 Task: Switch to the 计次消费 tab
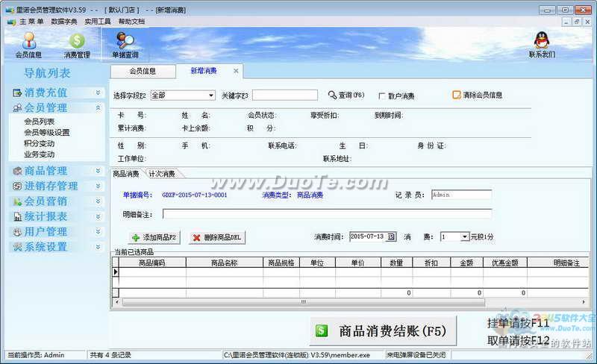click(x=162, y=174)
